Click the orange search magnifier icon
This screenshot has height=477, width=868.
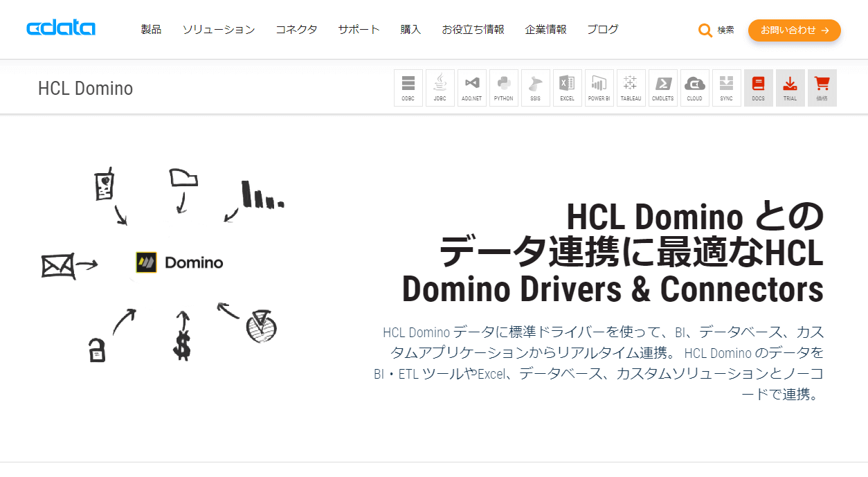pos(705,30)
